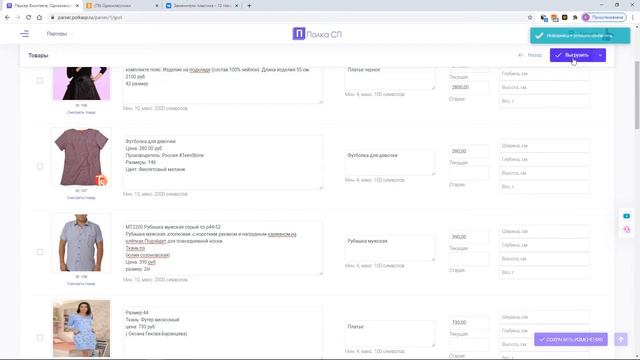
Task: Bookmark this page with the star icon
Action: tap(530, 18)
